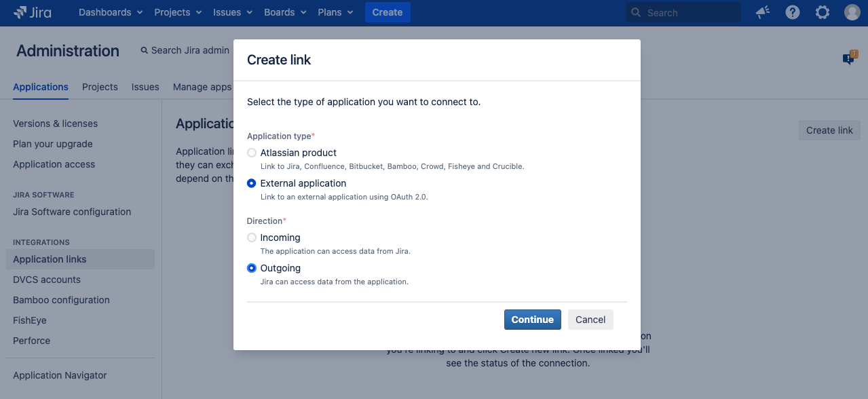Click the notification speech-bubble icon
This screenshot has height=399, width=868.
850,58
